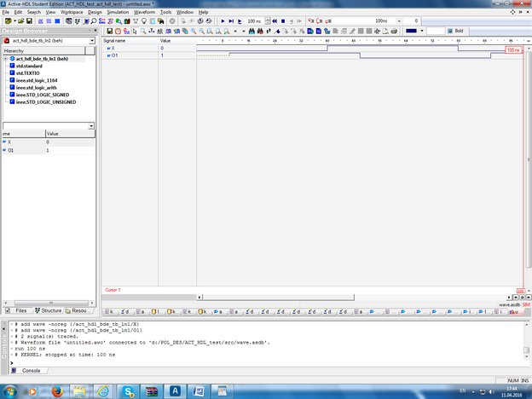This screenshot has height=399, width=532.
Task: Open the Workspace menu
Action: pyautogui.click(x=72, y=12)
